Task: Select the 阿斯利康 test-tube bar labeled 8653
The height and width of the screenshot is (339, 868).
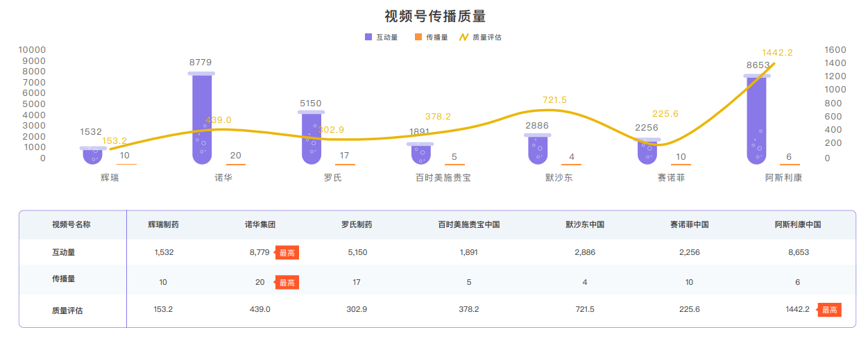Action: pos(757,119)
